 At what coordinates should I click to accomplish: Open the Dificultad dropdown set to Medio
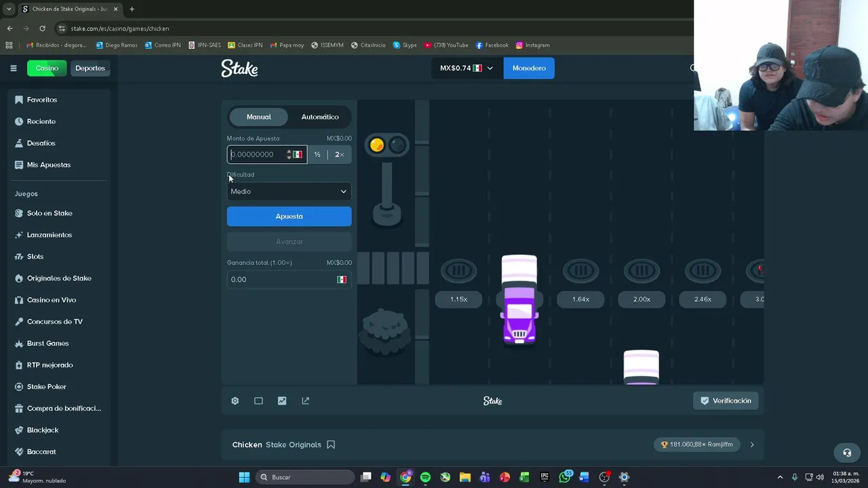[289, 191]
